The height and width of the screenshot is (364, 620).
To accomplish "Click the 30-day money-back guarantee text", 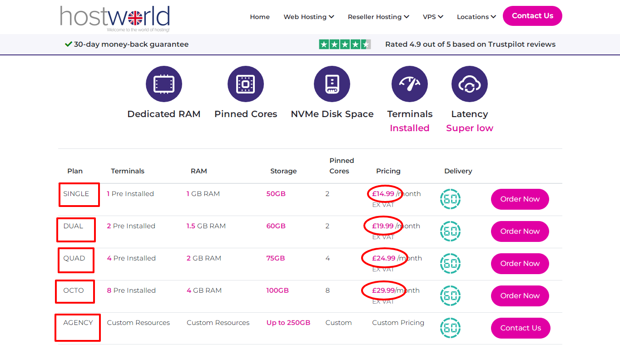I will pyautogui.click(x=131, y=44).
